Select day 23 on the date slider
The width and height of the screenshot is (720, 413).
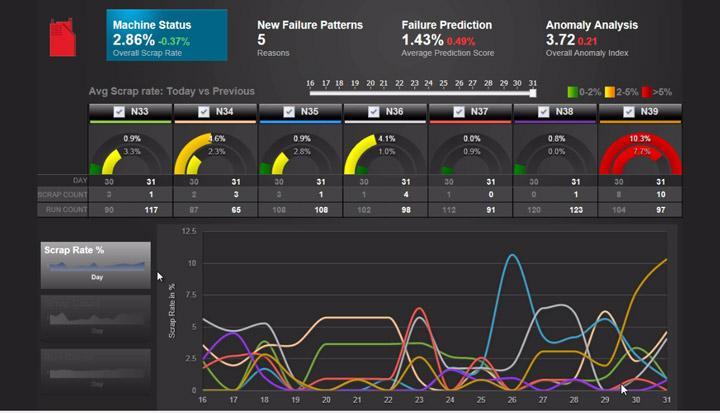click(414, 83)
